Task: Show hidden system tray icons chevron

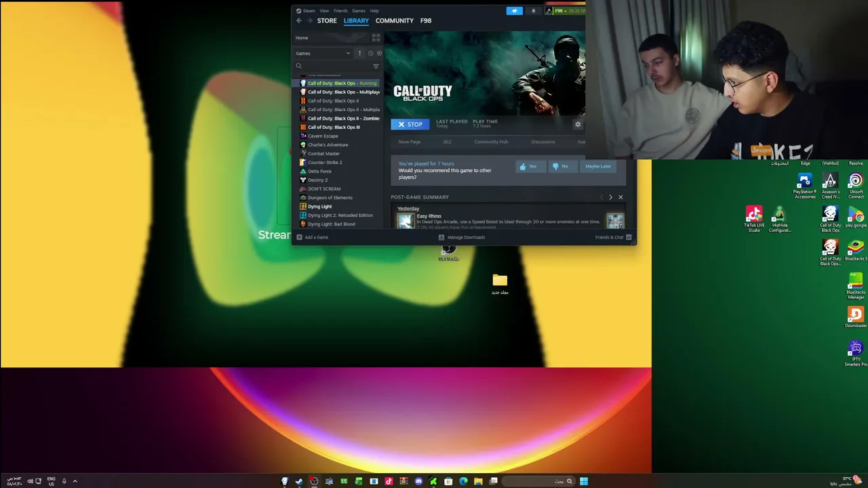Action: click(x=75, y=481)
